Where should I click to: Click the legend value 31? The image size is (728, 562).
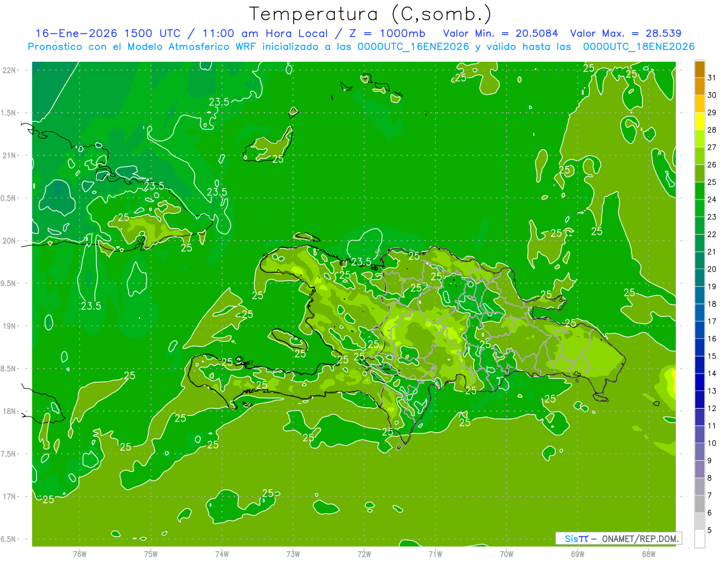coord(712,78)
